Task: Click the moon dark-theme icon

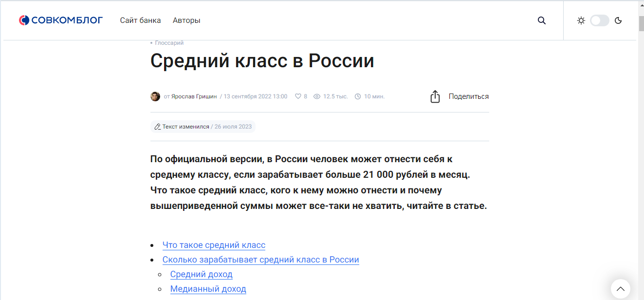Action: tap(618, 20)
